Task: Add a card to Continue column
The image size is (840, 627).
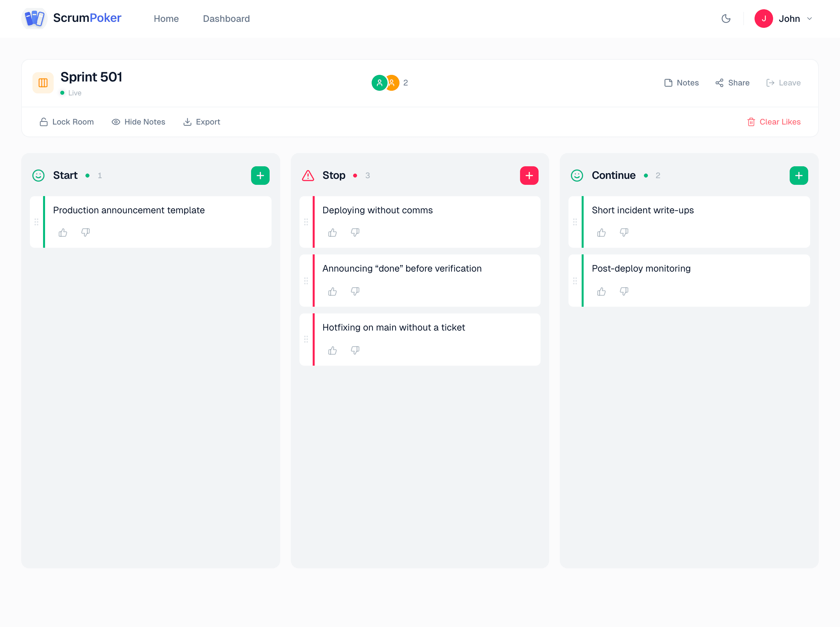Action: [798, 175]
